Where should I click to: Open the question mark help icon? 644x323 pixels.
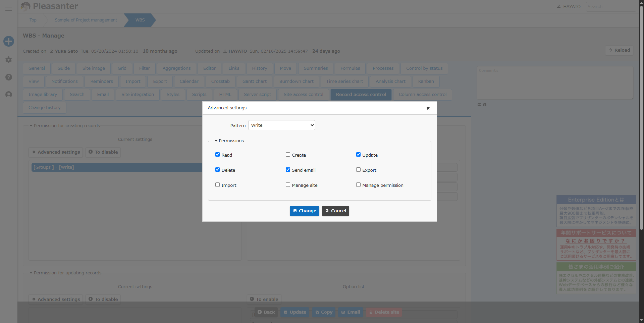pos(9,77)
